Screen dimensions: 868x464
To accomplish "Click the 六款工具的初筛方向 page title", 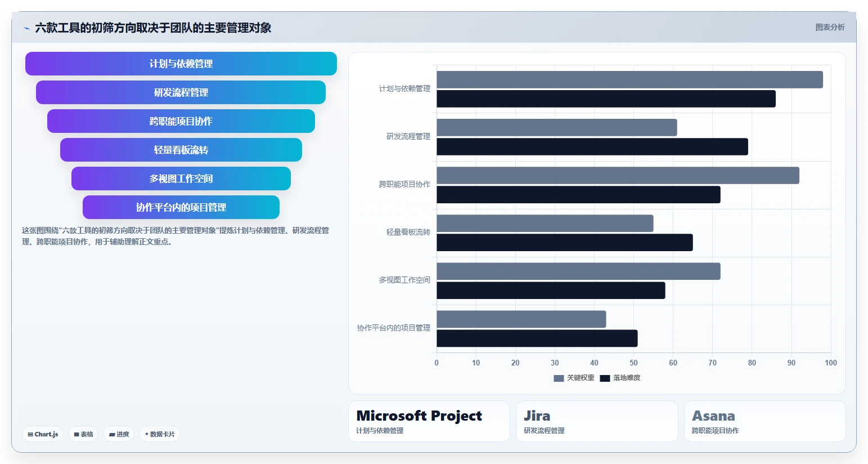I will (x=153, y=28).
